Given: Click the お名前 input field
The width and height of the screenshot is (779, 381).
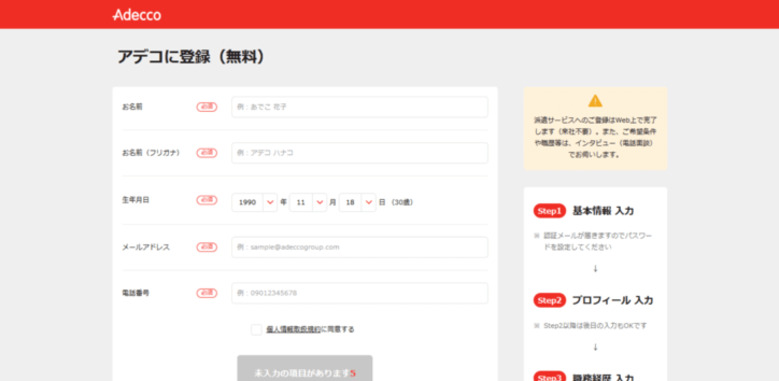Looking at the screenshot, I should 360,107.
